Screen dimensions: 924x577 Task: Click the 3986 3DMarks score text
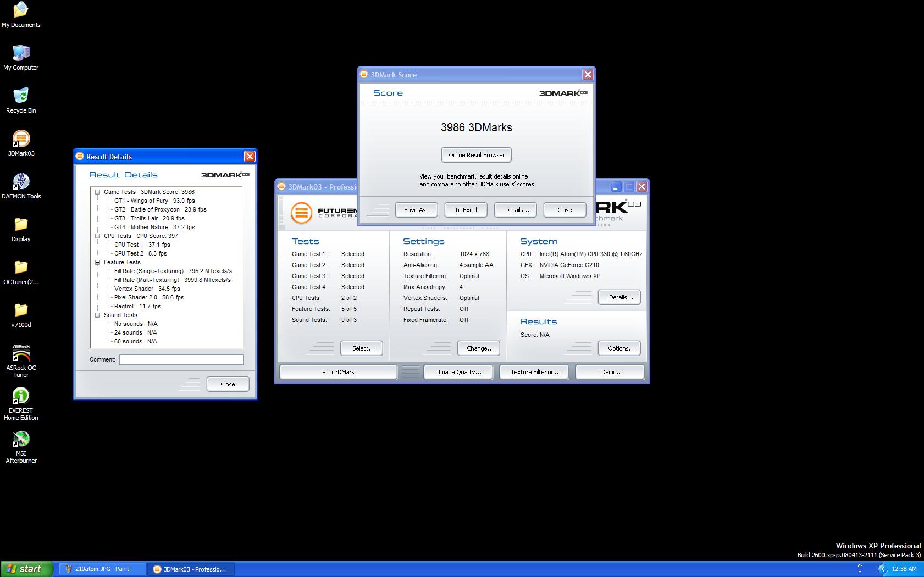tap(477, 127)
